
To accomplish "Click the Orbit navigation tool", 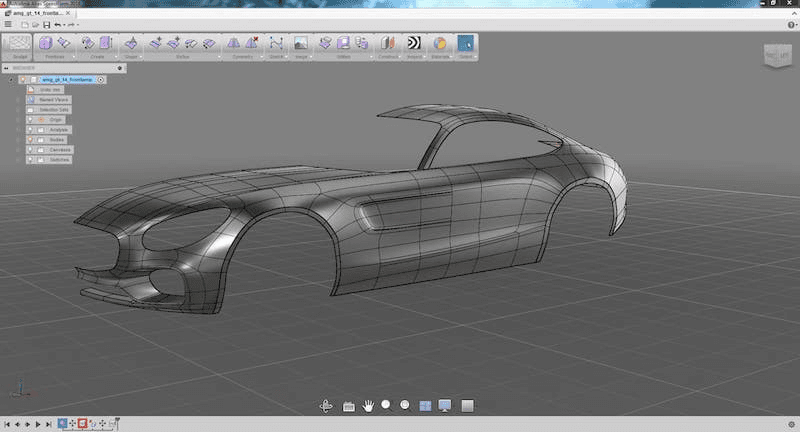I will click(x=326, y=405).
